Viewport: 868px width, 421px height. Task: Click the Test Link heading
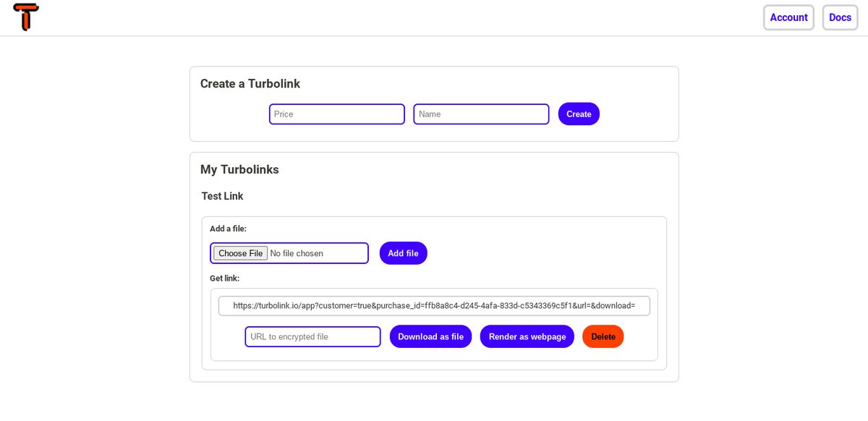pos(222,196)
